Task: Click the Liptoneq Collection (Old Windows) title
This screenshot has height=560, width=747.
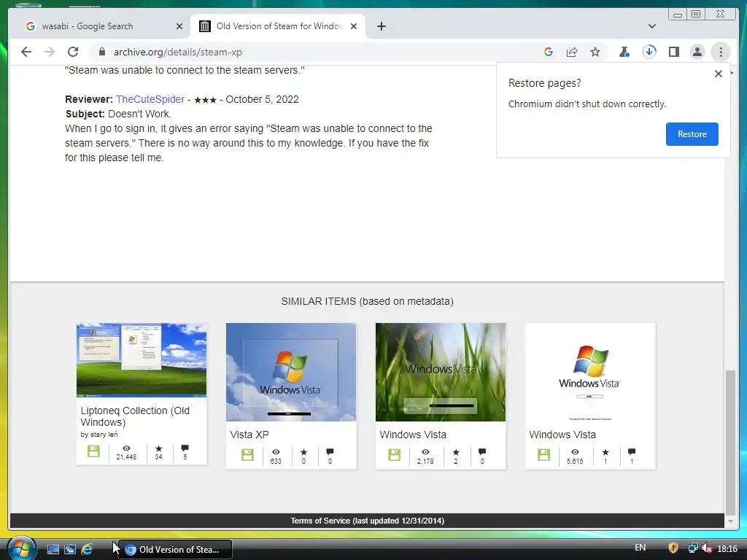Action: (x=135, y=416)
